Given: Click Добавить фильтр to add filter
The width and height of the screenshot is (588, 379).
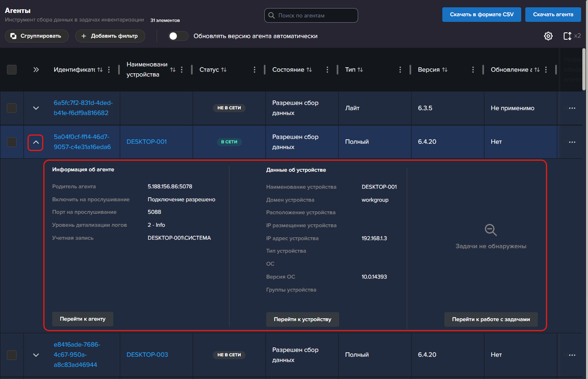Looking at the screenshot, I should click(109, 36).
